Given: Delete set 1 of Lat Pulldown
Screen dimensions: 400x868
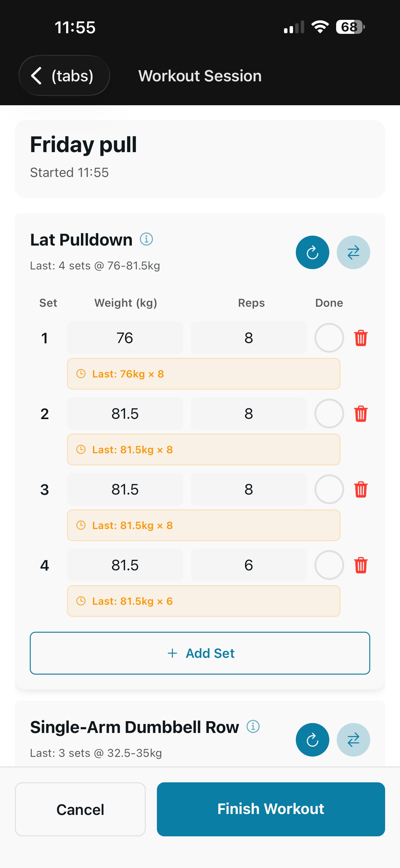Looking at the screenshot, I should 361,338.
